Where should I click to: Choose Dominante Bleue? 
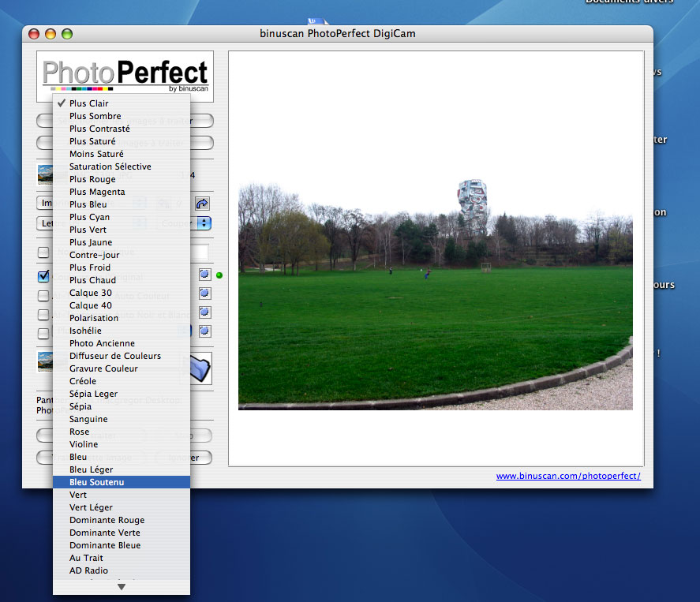tap(122, 546)
